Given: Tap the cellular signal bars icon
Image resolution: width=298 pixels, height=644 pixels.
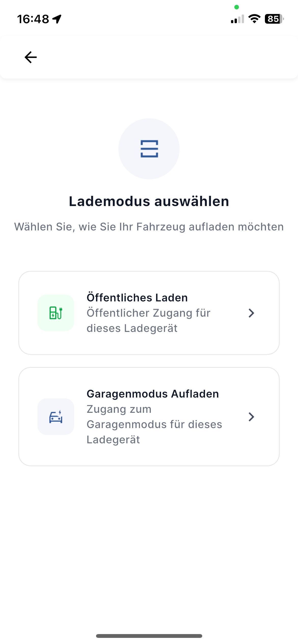Looking at the screenshot, I should [x=237, y=19].
